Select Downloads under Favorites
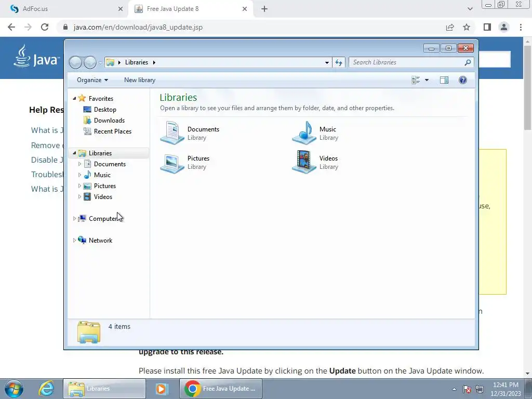 click(x=109, y=121)
